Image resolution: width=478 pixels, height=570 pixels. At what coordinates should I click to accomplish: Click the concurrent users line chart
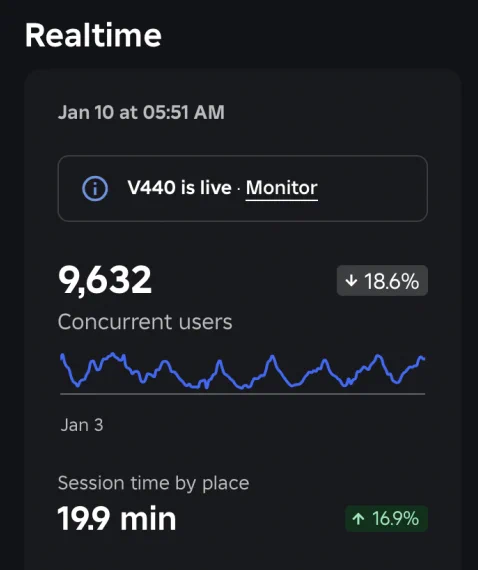point(242,373)
